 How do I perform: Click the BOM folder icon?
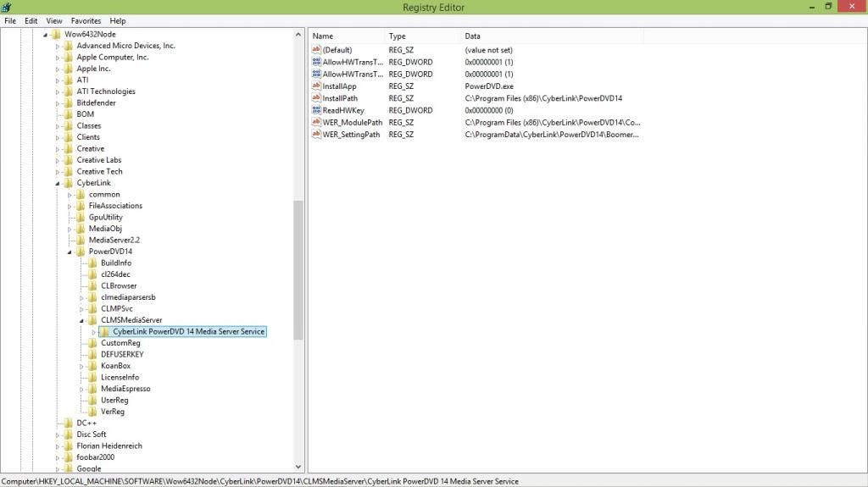pos(68,114)
